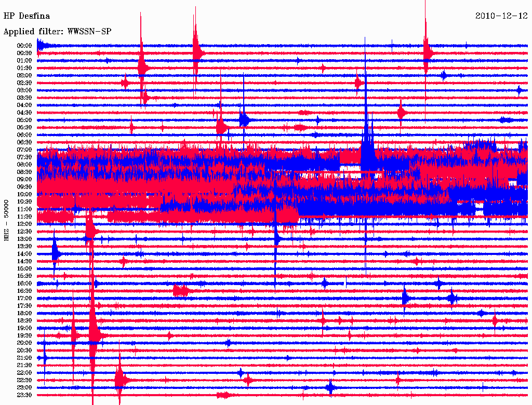The height and width of the screenshot is (405, 532).
Task: Click the 17:30 time label
Action: (x=24, y=306)
